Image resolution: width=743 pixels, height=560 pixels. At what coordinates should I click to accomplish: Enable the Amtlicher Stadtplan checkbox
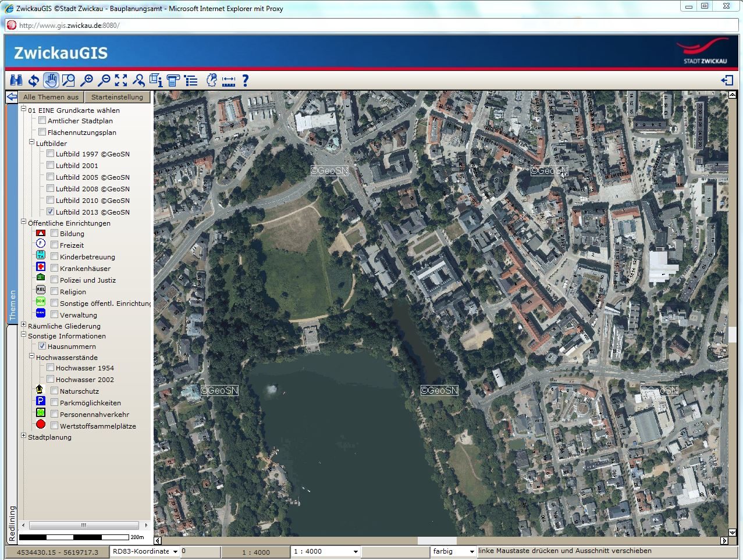coord(42,121)
